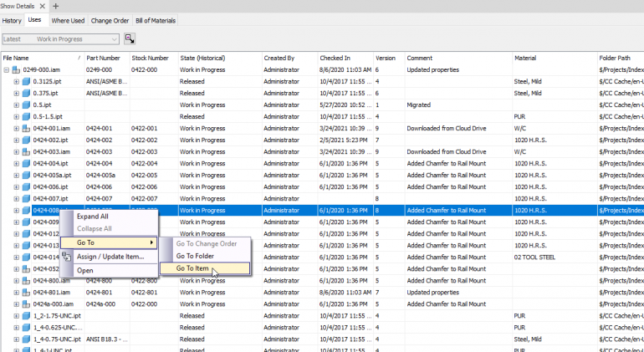
Task: Open the Change Order tab
Action: (x=110, y=21)
